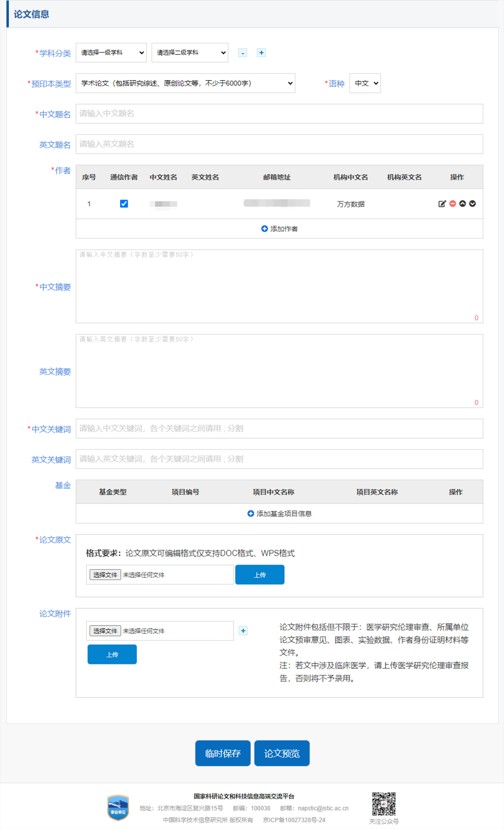
Task: Click the edit author pencil icon
Action: pyautogui.click(x=442, y=204)
